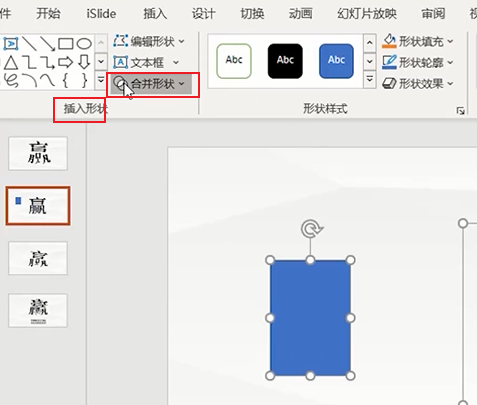The height and width of the screenshot is (405, 477).
Task: Open the 合并形状 merge shapes dropdown
Action: tap(151, 84)
